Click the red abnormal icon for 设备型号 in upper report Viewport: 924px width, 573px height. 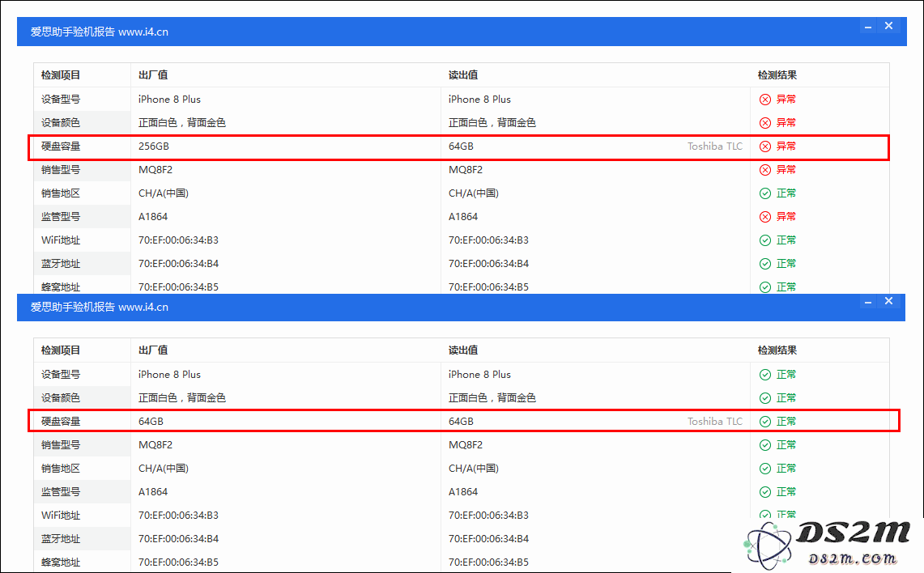point(765,100)
